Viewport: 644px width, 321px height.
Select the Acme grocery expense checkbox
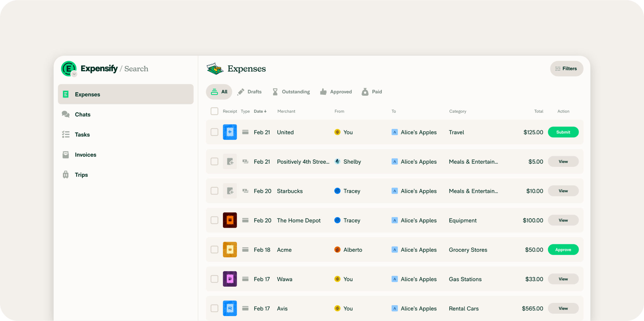click(x=214, y=250)
